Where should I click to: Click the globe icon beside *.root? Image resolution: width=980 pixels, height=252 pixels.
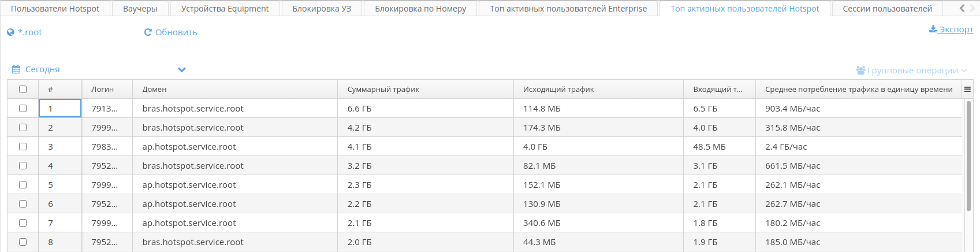(10, 32)
